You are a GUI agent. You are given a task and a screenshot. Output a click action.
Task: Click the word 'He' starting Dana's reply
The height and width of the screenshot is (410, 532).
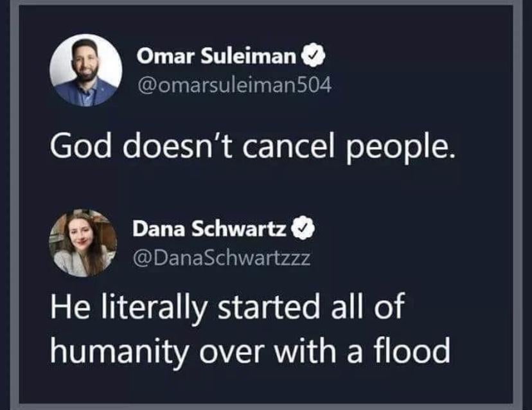71,306
